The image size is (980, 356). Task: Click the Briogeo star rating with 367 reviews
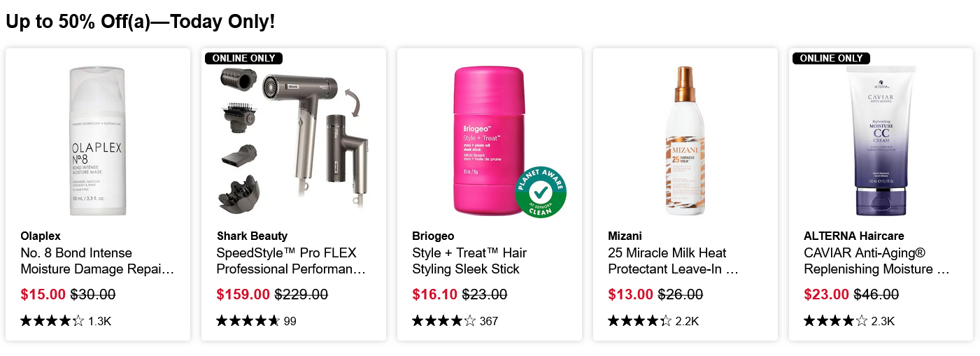coord(444,321)
